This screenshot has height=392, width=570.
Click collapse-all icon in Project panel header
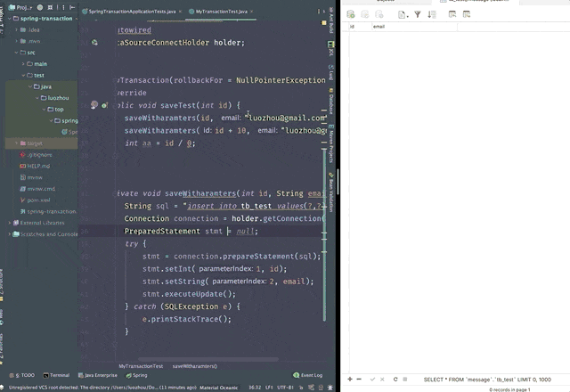50,7
